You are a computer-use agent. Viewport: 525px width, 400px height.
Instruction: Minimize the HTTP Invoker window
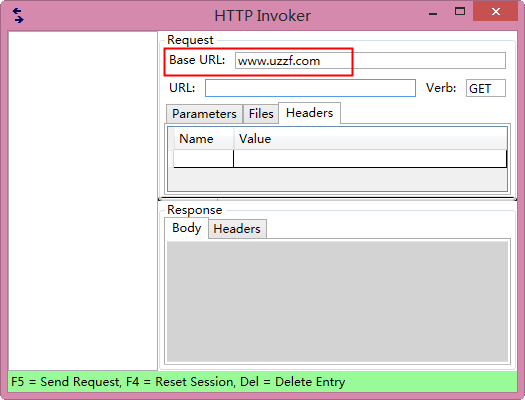tap(433, 13)
